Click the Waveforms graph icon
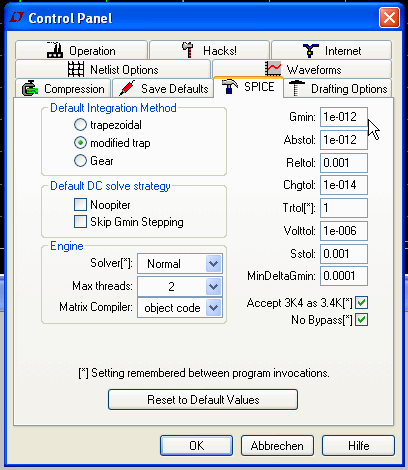This screenshot has width=408, height=470. click(x=273, y=69)
